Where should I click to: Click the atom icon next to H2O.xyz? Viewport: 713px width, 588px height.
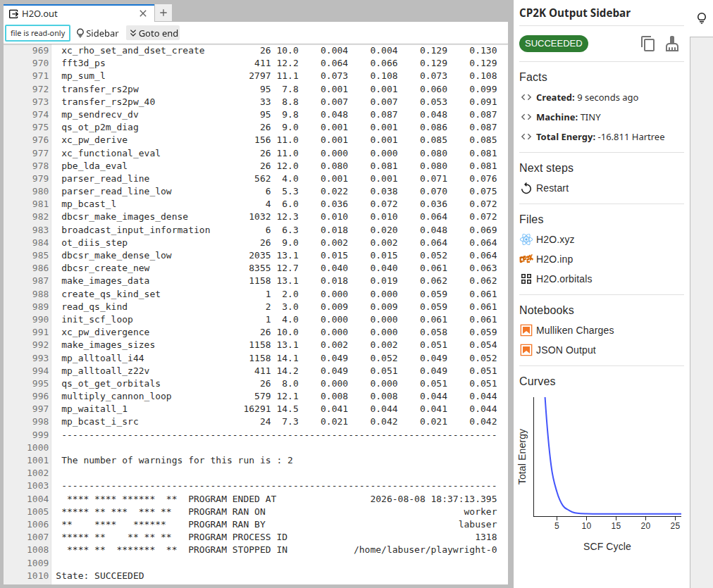click(x=526, y=239)
